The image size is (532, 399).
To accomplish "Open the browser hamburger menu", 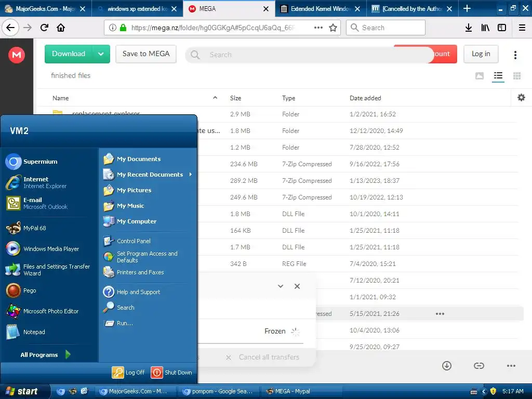I will pyautogui.click(x=522, y=28).
